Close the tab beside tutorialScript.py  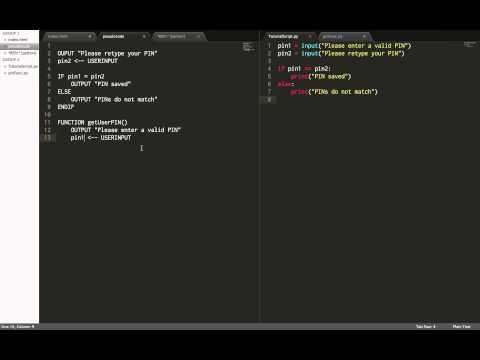pyautogui.click(x=364, y=36)
